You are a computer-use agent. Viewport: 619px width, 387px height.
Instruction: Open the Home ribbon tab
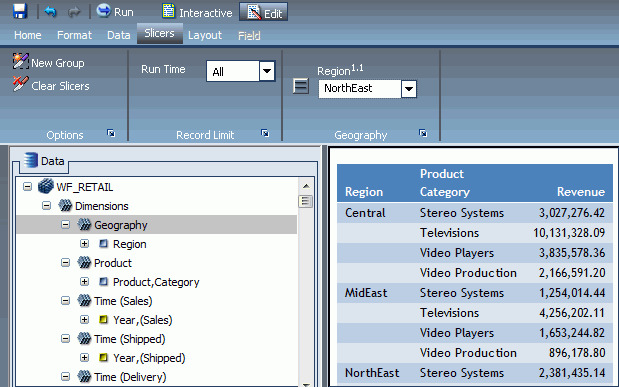click(28, 35)
